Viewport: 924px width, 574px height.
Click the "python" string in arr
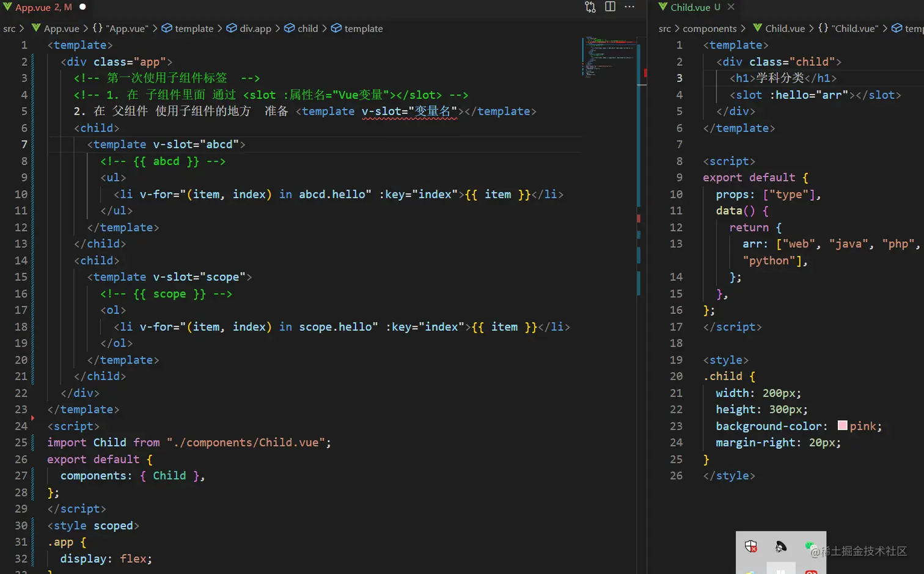769,260
